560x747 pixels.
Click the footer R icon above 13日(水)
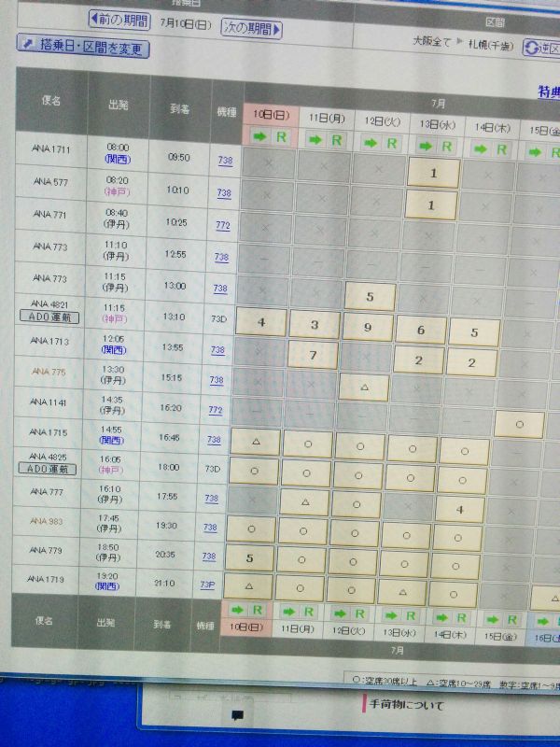click(x=411, y=616)
